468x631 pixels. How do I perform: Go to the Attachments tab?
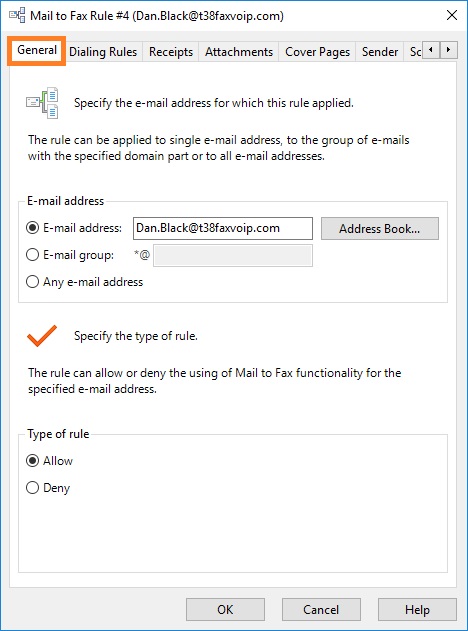click(x=239, y=52)
